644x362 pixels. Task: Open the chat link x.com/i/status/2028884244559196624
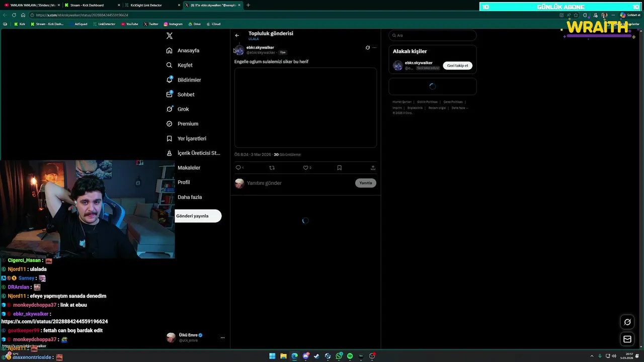pos(54,321)
